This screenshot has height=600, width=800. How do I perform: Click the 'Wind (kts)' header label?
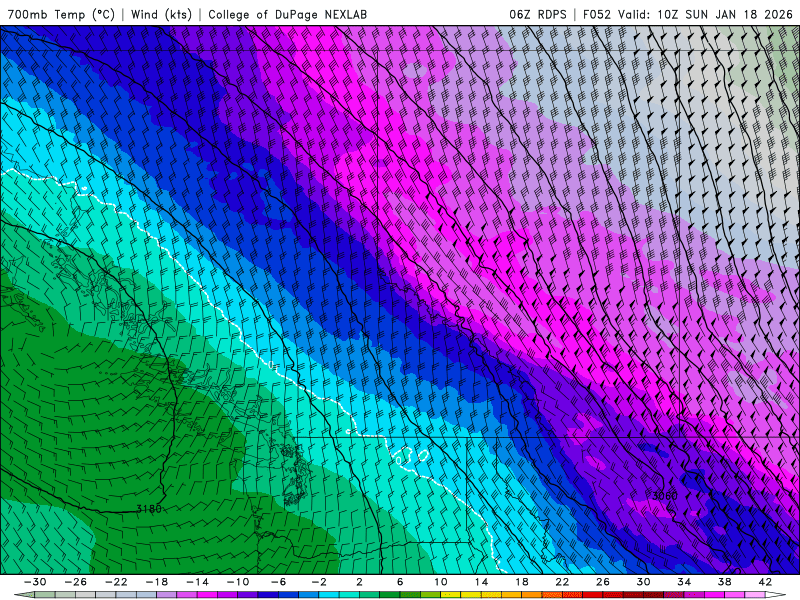(161, 14)
